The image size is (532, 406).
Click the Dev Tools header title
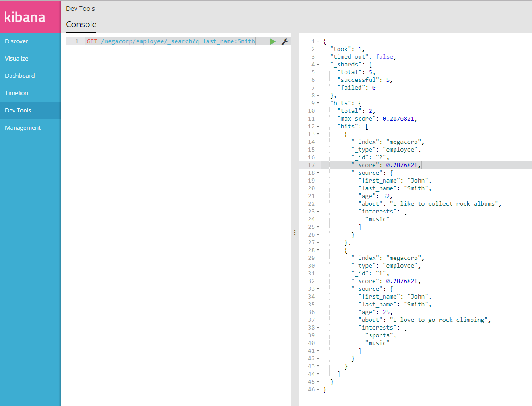[81, 9]
